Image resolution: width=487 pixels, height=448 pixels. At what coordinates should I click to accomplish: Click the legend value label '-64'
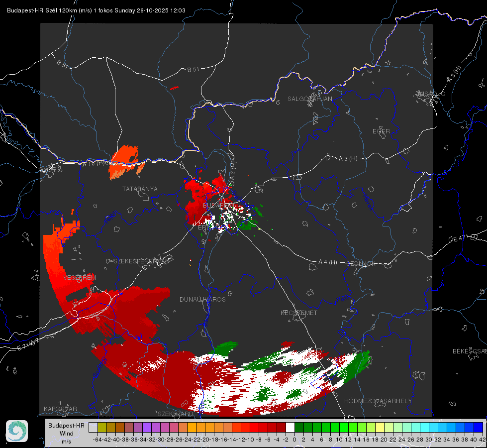pyautogui.click(x=97, y=440)
